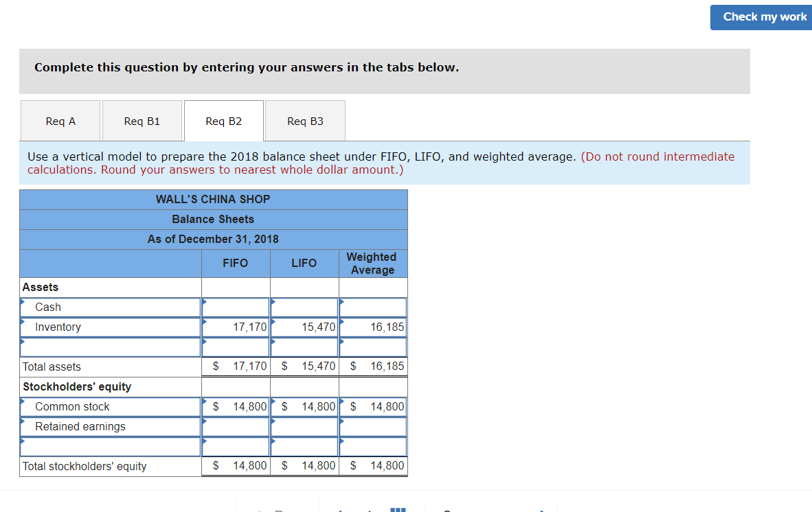The width and height of the screenshot is (812, 512).
Task: Click the Retained earnings FIFO input cell
Action: pyautogui.click(x=236, y=426)
